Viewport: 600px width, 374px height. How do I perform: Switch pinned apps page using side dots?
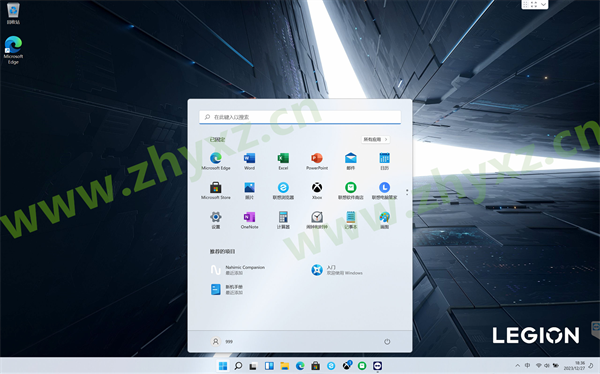pyautogui.click(x=407, y=192)
